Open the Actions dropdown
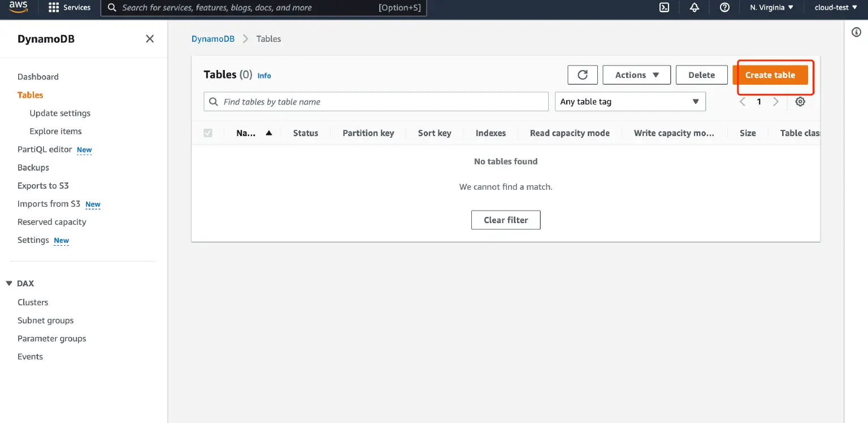 (636, 75)
